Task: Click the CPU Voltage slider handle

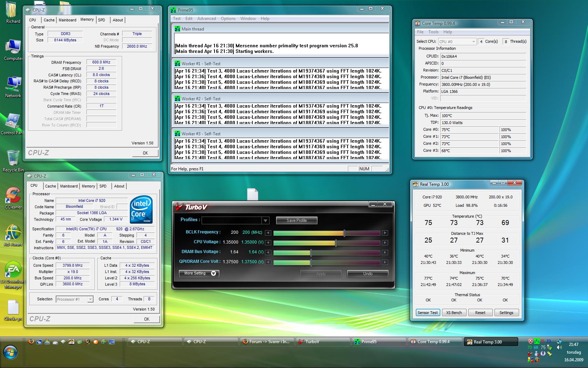Action: click(x=336, y=243)
